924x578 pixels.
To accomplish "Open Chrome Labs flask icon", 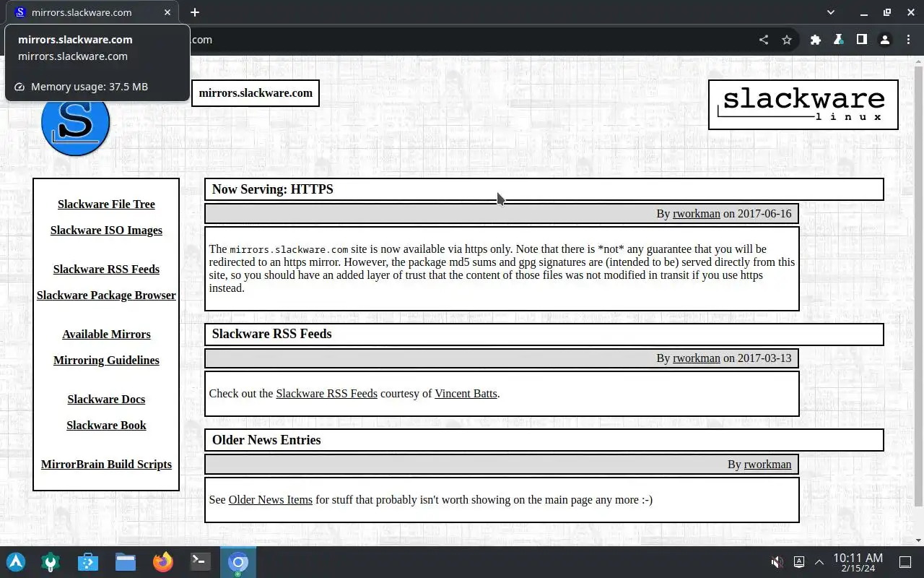I will pos(838,40).
